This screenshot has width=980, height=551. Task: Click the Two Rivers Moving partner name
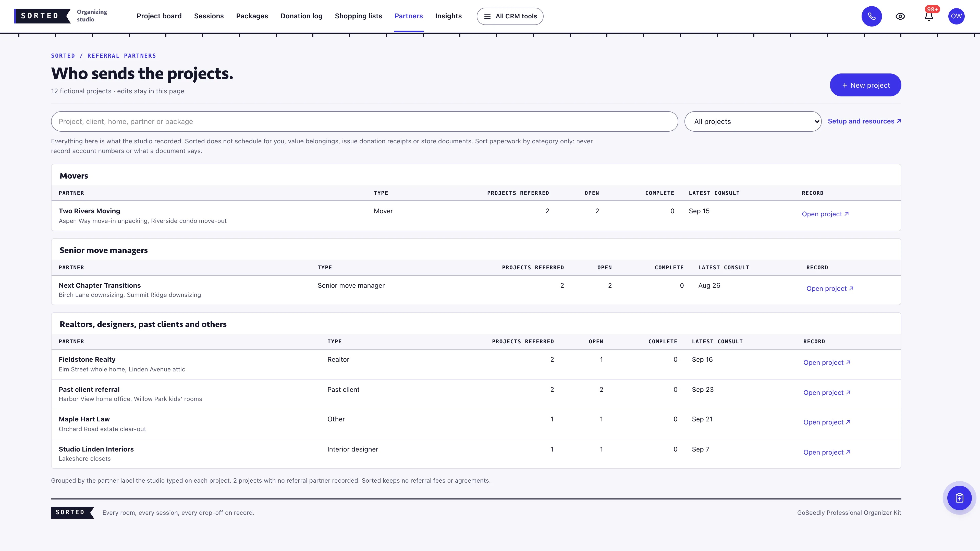pyautogui.click(x=89, y=211)
